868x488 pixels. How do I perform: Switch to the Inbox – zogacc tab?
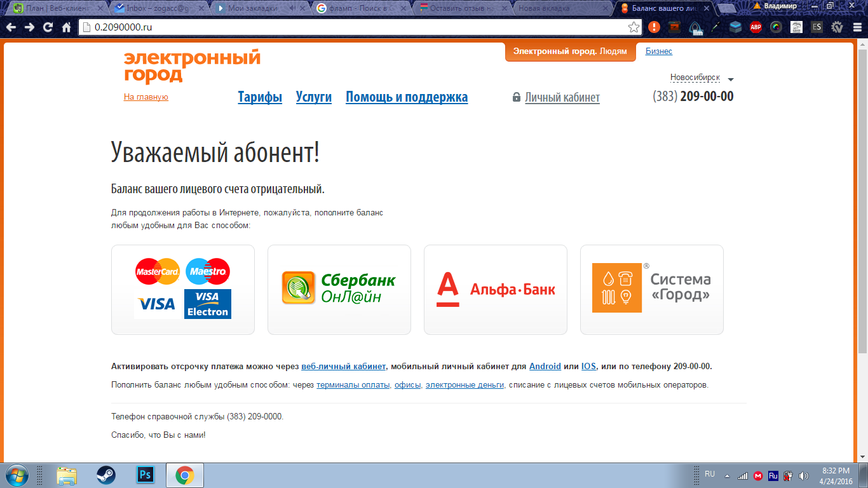(159, 8)
